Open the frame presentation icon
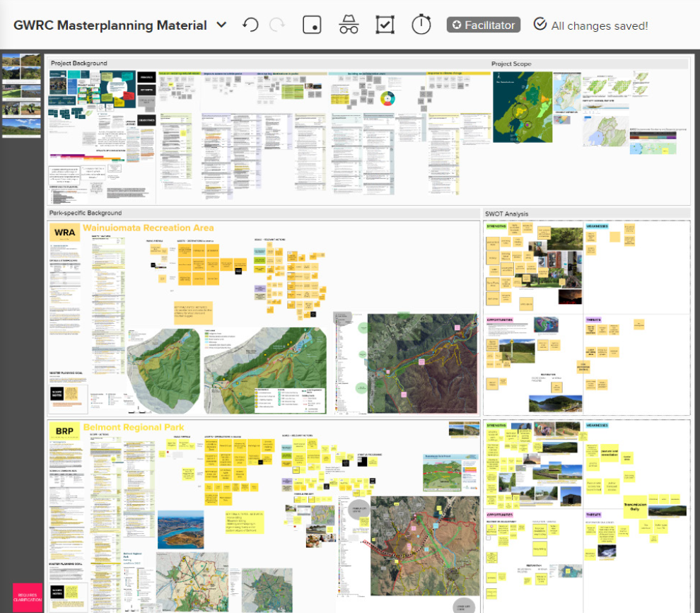This screenshot has height=613, width=700. tap(312, 25)
